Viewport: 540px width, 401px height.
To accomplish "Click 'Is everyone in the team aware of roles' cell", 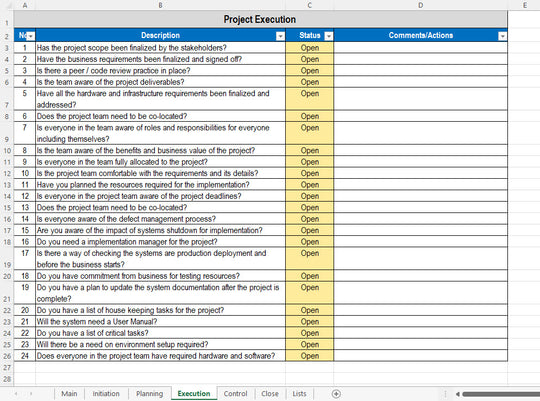I will pyautogui.click(x=160, y=133).
